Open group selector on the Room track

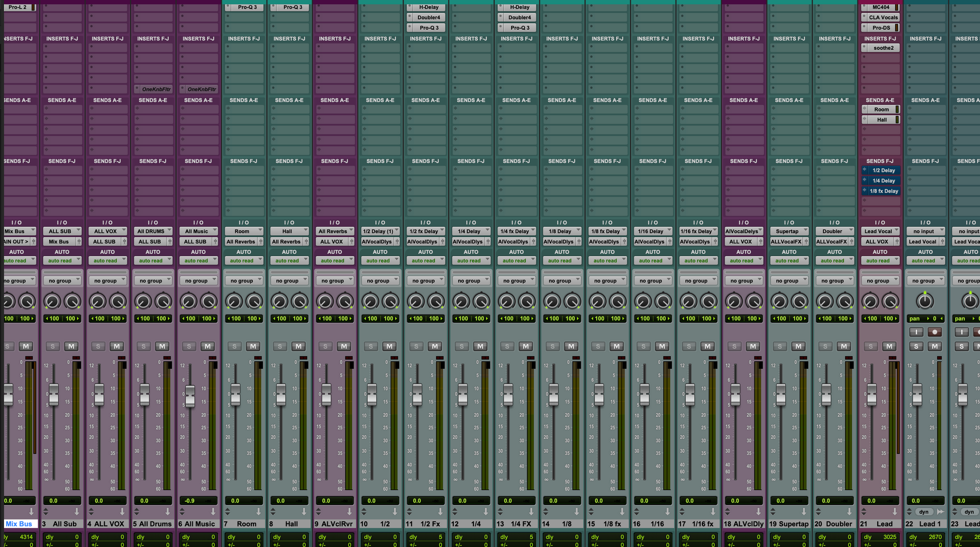[244, 281]
